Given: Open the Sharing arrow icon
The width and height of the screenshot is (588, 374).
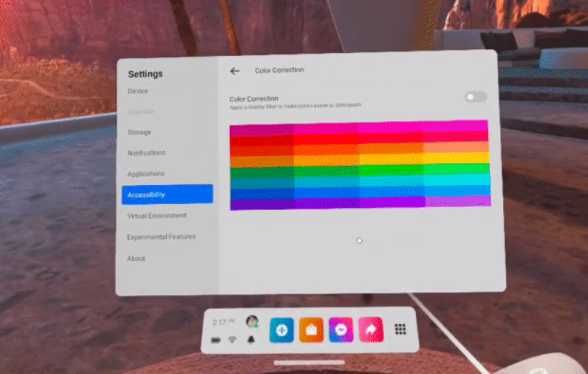Looking at the screenshot, I should point(370,330).
